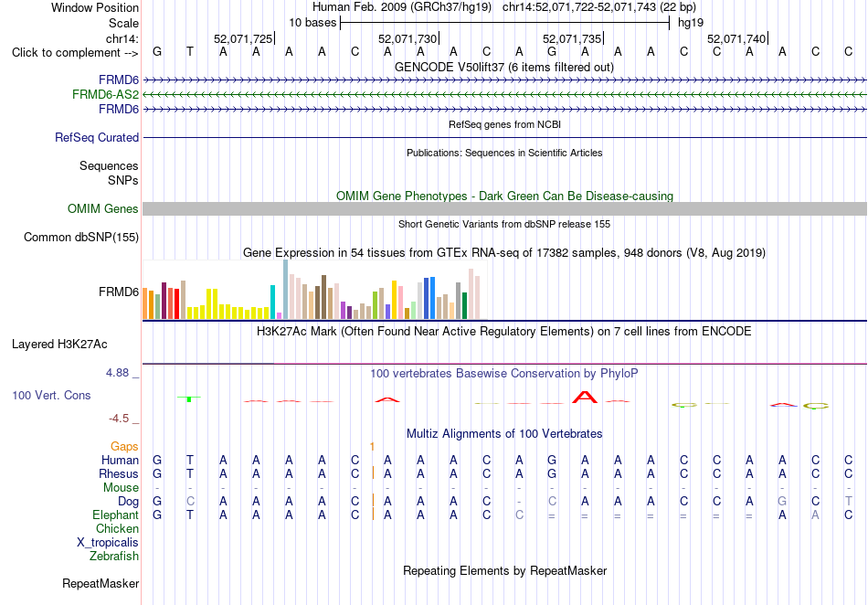Select the Human alignment row label
The height and width of the screenshot is (605, 868).
[120, 460]
